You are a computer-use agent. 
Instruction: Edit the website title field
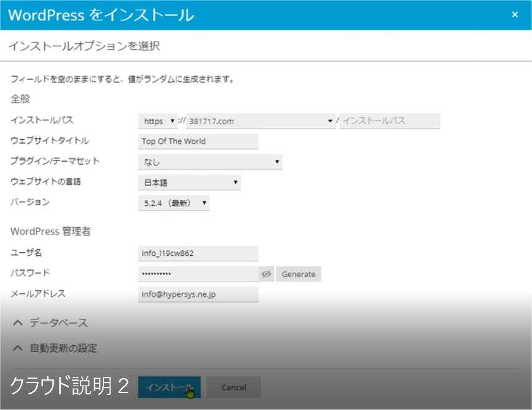tap(198, 141)
